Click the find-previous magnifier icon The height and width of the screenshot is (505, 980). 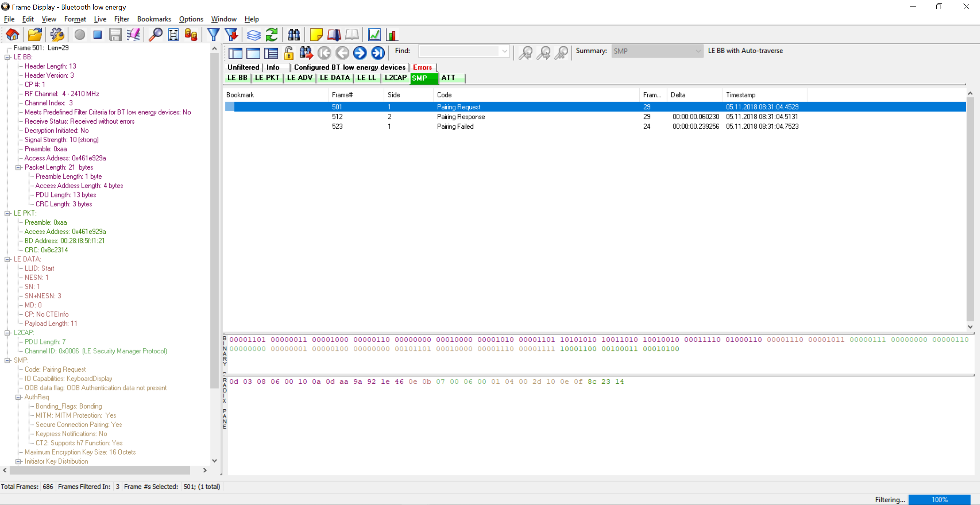point(526,53)
